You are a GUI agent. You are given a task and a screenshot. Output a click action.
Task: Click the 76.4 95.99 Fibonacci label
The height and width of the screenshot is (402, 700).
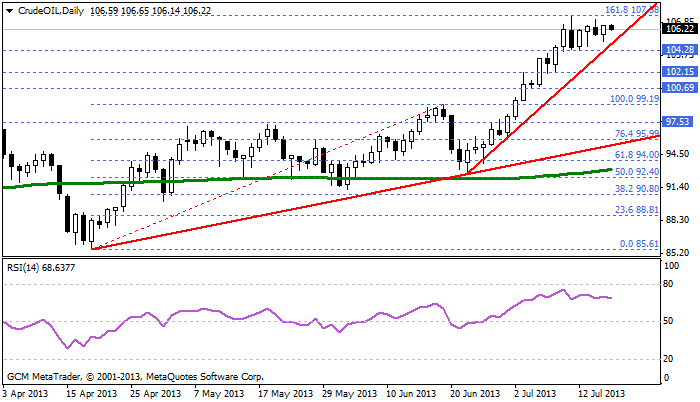pos(634,134)
